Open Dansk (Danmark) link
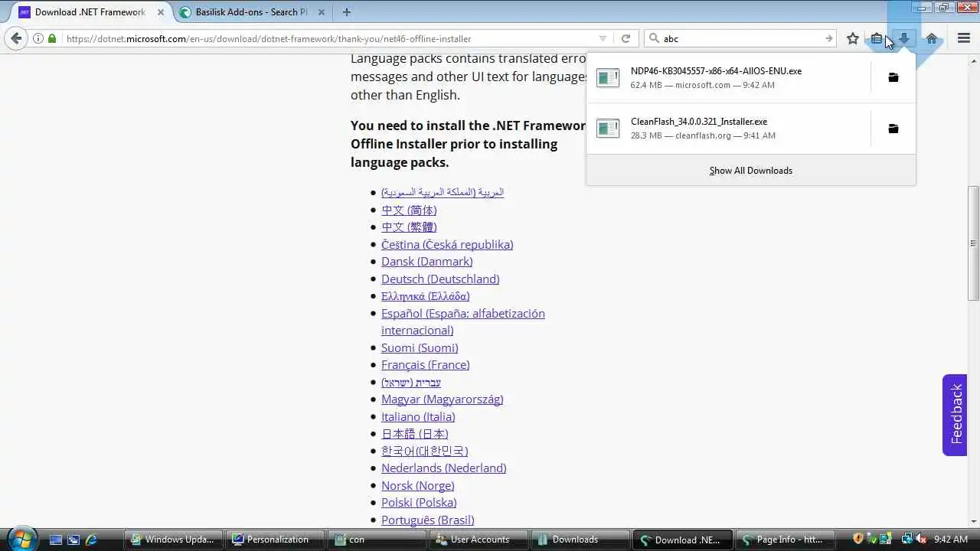 (427, 262)
